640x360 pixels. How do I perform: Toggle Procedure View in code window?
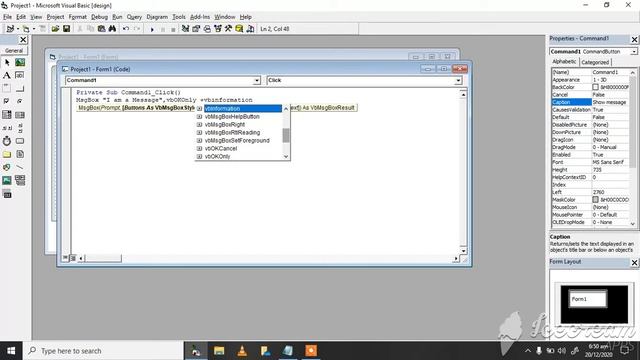pyautogui.click(x=65, y=258)
